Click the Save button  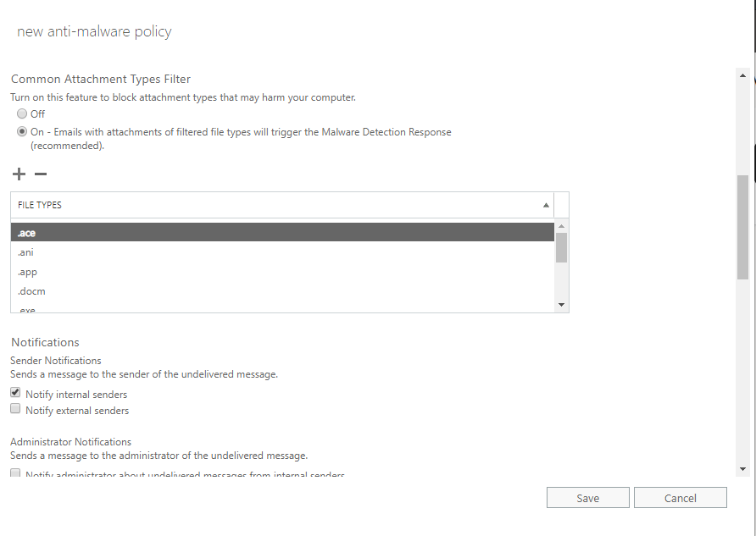tap(587, 497)
